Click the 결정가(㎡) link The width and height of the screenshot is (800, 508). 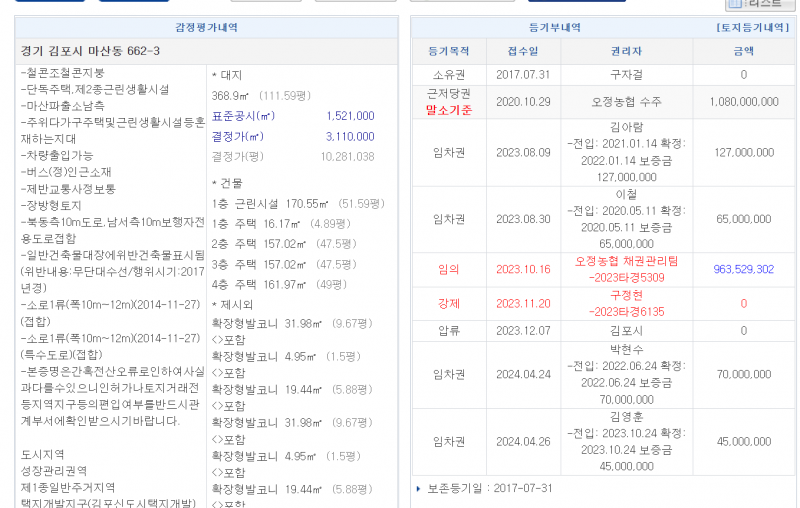[x=238, y=136]
